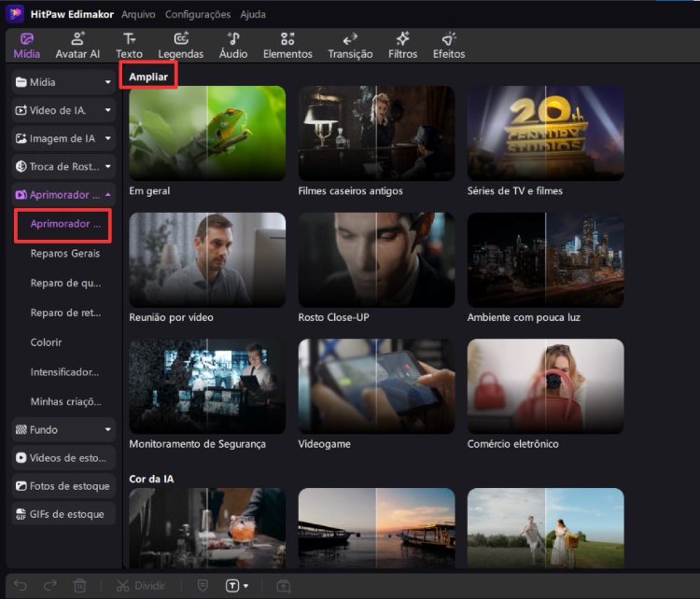Open the Avatar AI tool
The height and width of the screenshot is (599, 700).
[x=77, y=45]
